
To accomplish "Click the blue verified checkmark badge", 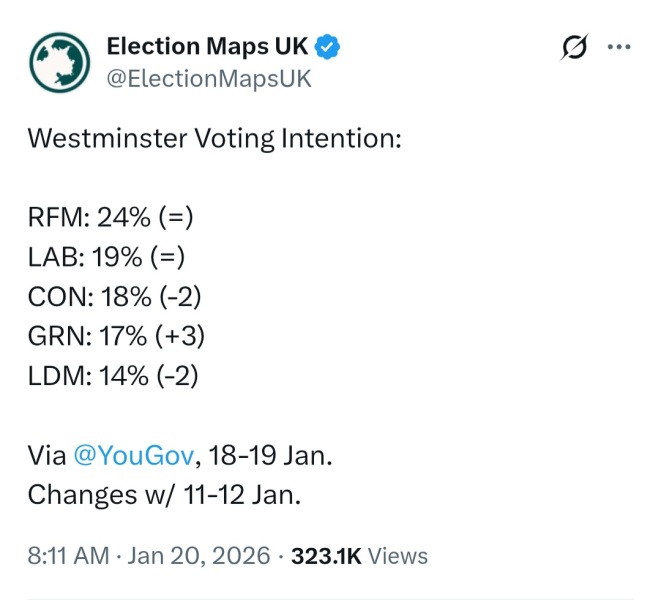I will point(328,46).
